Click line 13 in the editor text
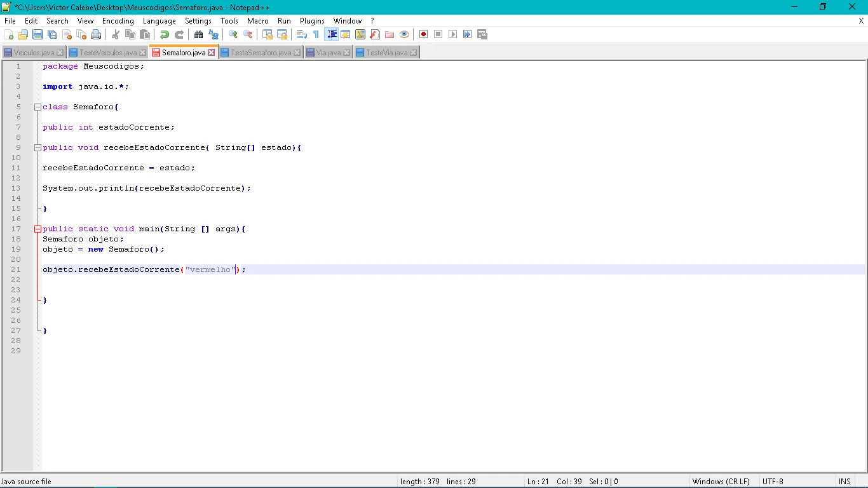 (146, 189)
